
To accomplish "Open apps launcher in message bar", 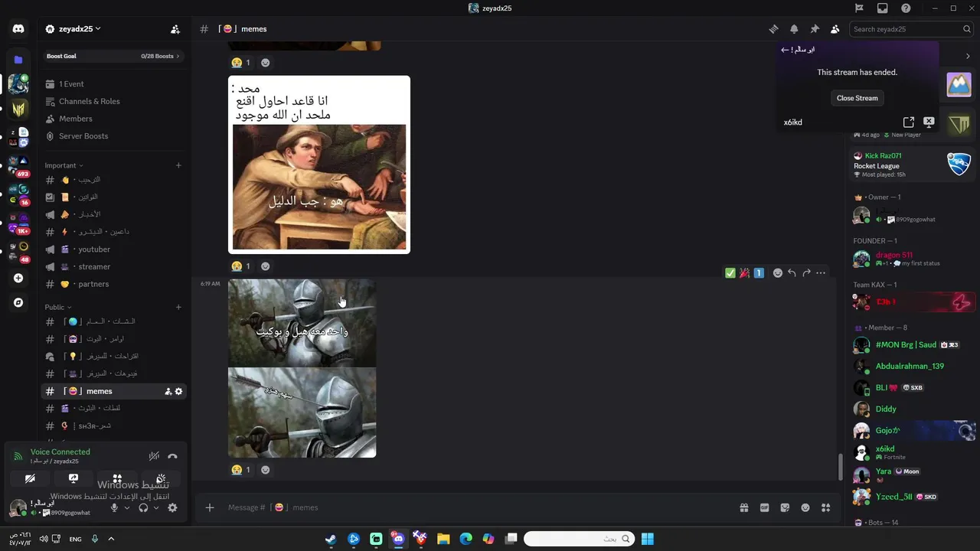I will click(x=825, y=507).
